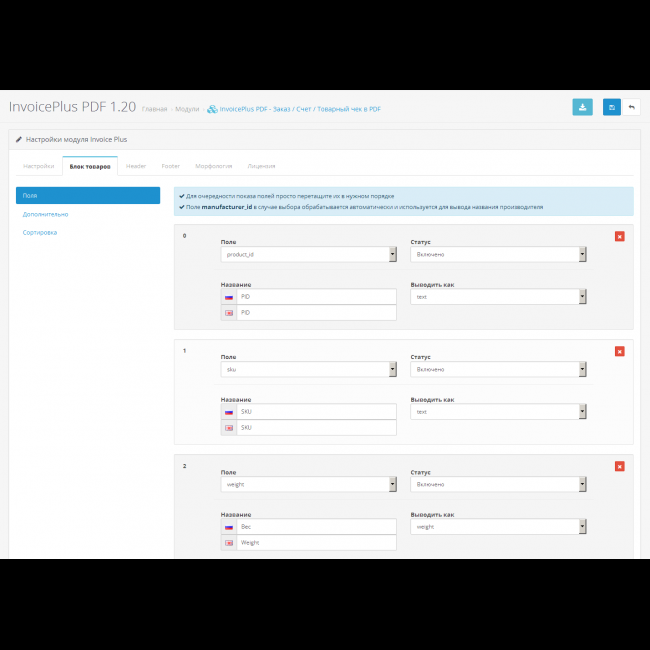Click the Russian name input containing SKU
The image size is (650, 650).
315,412
